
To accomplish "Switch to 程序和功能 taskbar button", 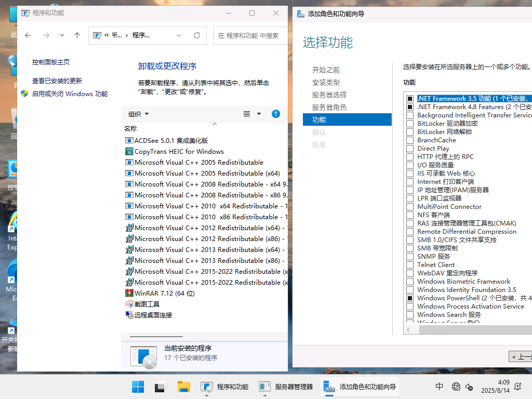I will coord(224,387).
